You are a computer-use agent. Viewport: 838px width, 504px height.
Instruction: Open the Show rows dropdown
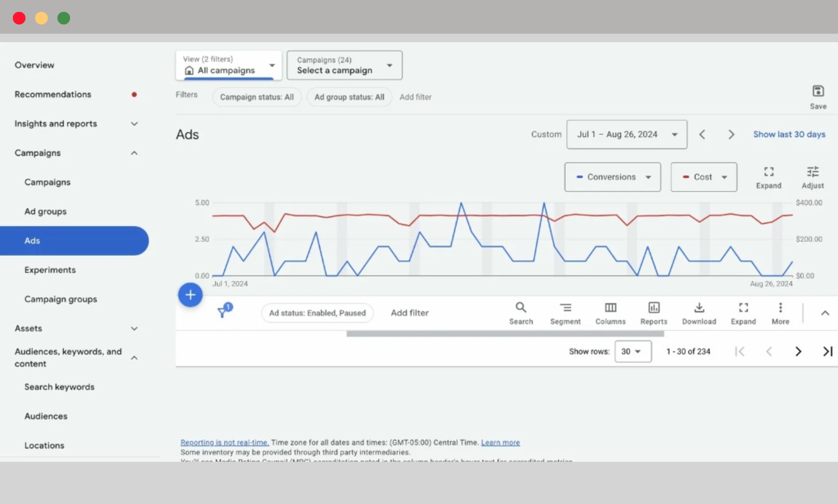tap(633, 351)
